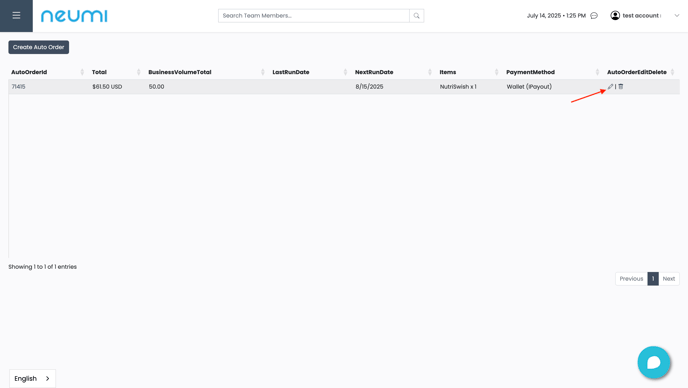Go to Next page
Viewport: 688px width, 388px height.
(x=669, y=279)
